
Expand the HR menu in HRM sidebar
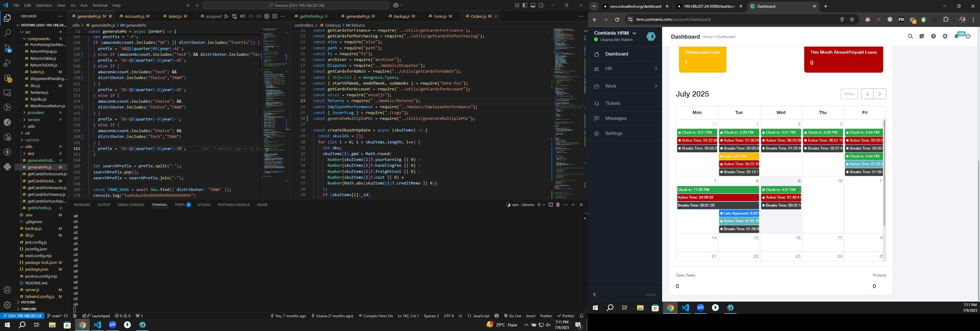pyautogui.click(x=625, y=69)
